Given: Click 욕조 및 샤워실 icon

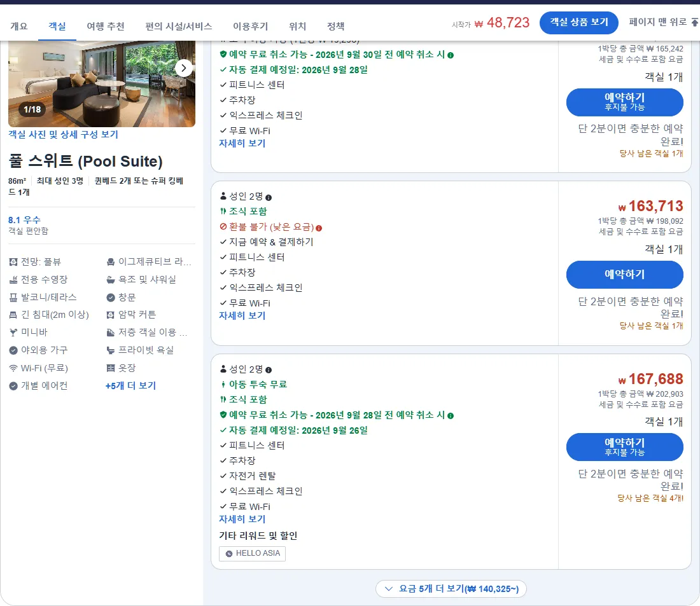Looking at the screenshot, I should coord(111,280).
